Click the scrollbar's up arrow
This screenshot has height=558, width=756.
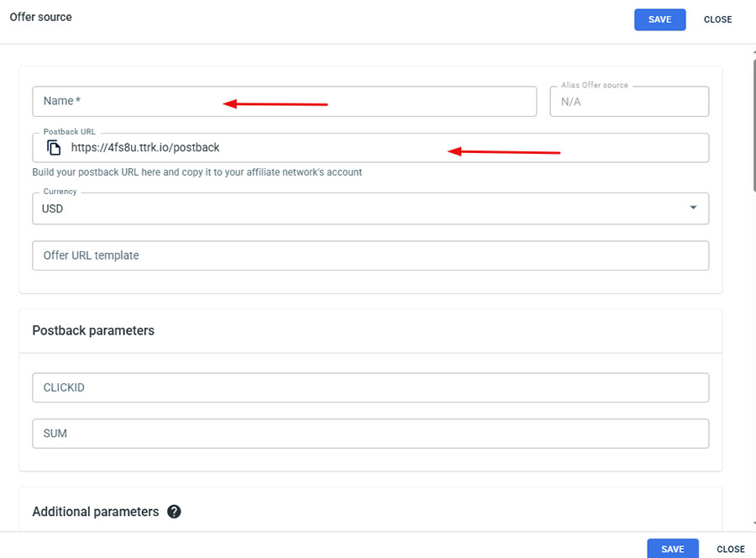point(753,50)
